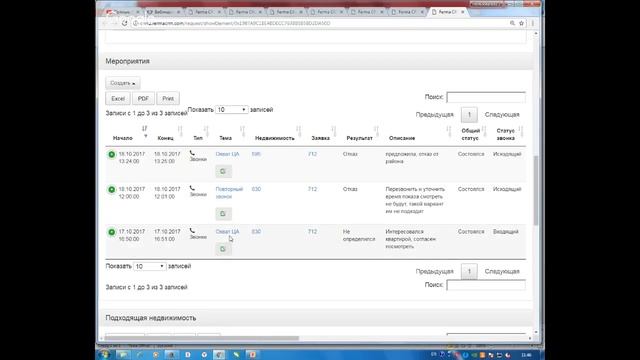Click green copy button under Повторный звонок

pos(223,213)
